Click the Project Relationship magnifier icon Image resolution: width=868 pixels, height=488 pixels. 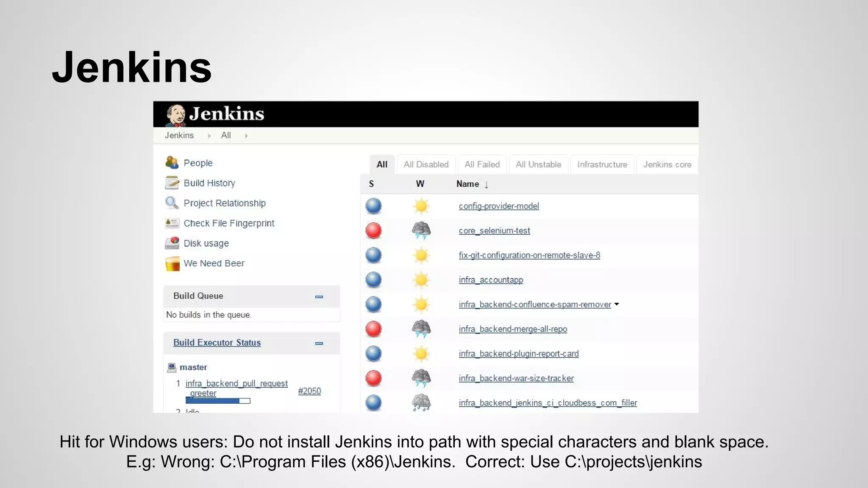(172, 203)
